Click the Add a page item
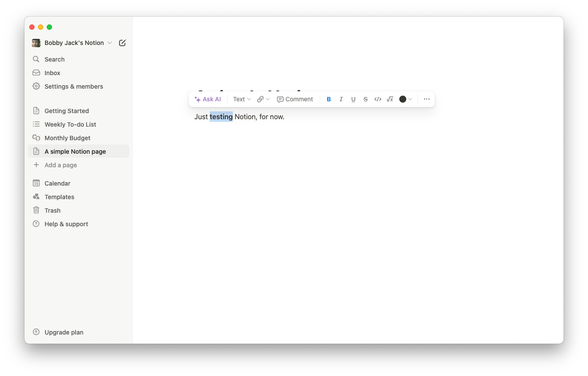588x376 pixels. (x=79, y=165)
